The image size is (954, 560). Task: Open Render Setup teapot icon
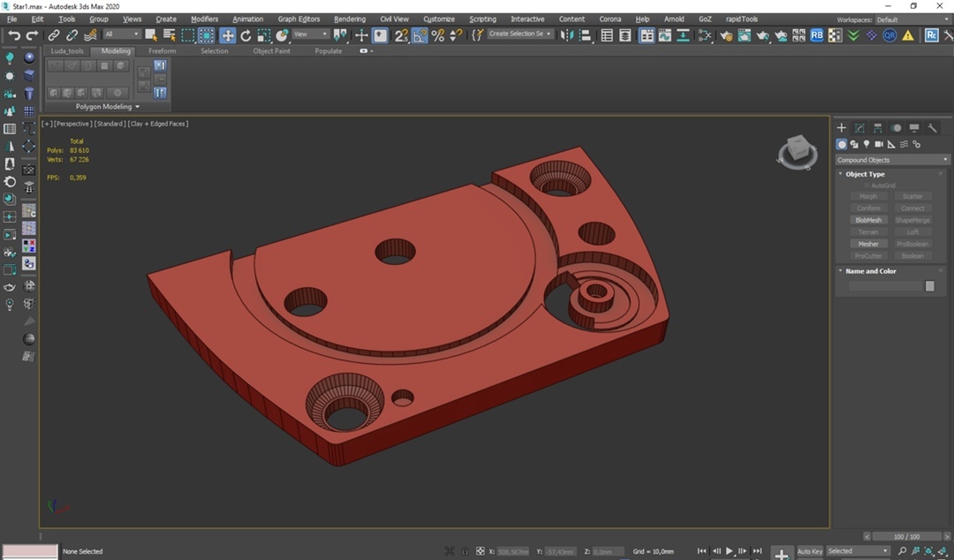[726, 35]
